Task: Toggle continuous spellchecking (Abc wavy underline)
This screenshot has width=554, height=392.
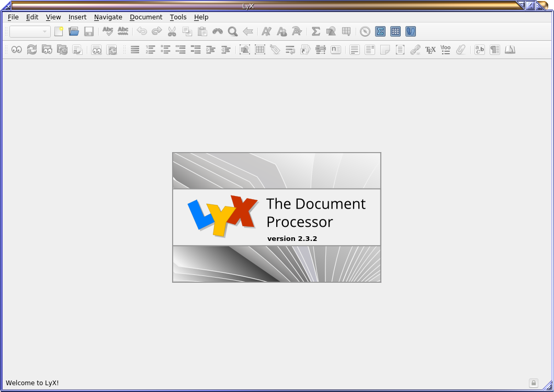Action: [123, 31]
